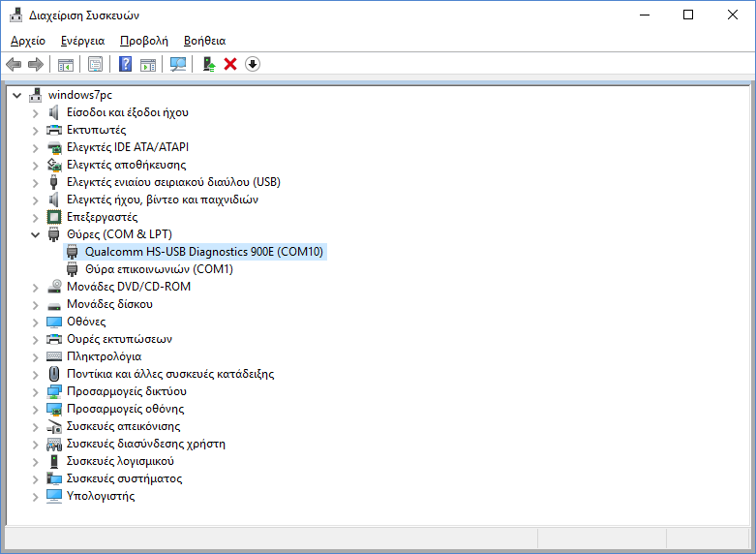This screenshot has width=756, height=554.
Task: Select Qualcomm HS-USB Diagnostics 900E (COM10)
Action: 204,252
